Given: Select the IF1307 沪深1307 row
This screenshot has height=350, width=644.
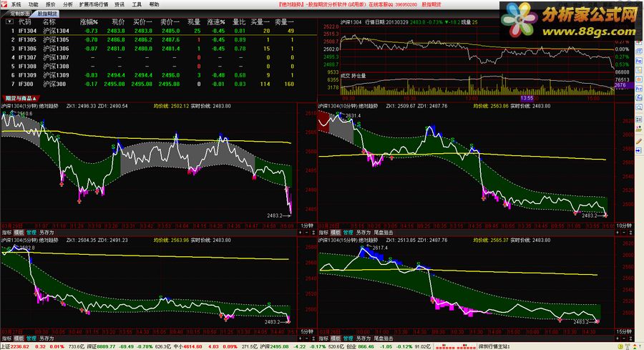Looking at the screenshot, I should pos(159,57).
